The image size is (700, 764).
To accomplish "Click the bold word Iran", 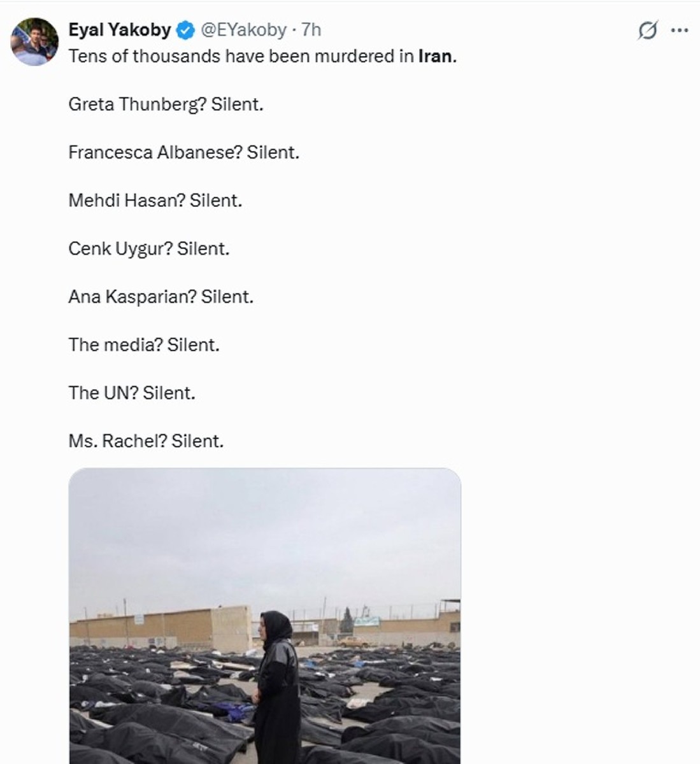I will (x=436, y=56).
